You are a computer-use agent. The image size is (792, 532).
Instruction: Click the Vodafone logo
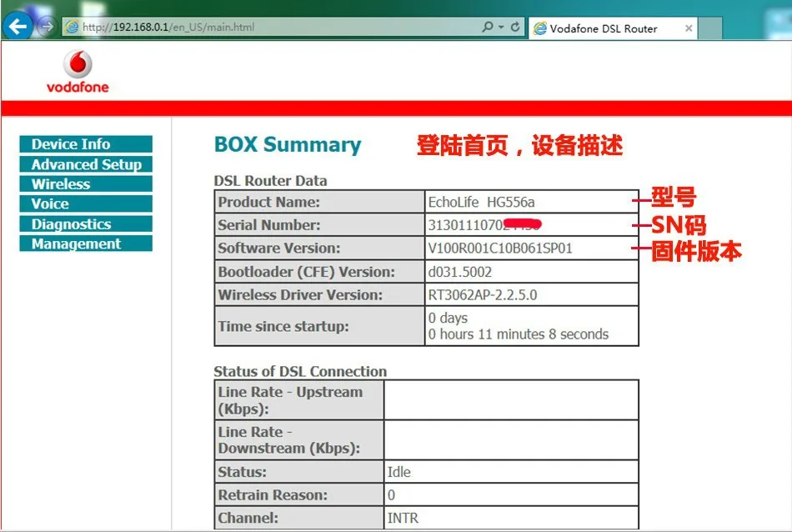pos(78,72)
